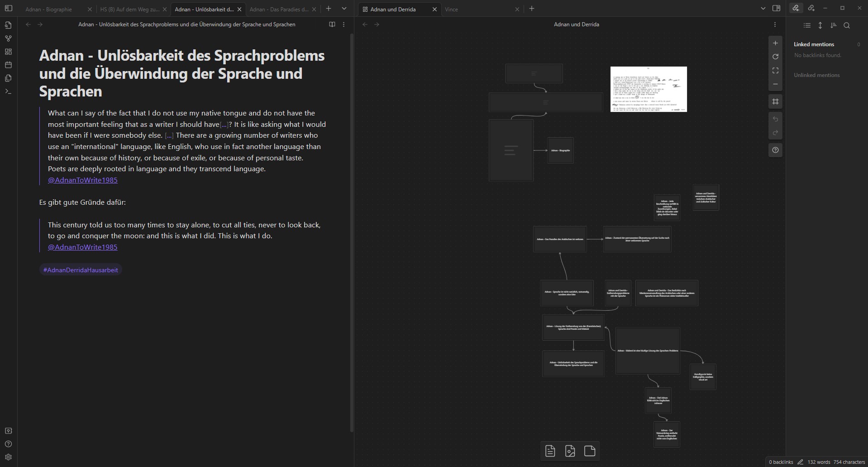This screenshot has height=467, width=868.
Task: Switch to the Adnan - Biographie tab
Action: (49, 9)
